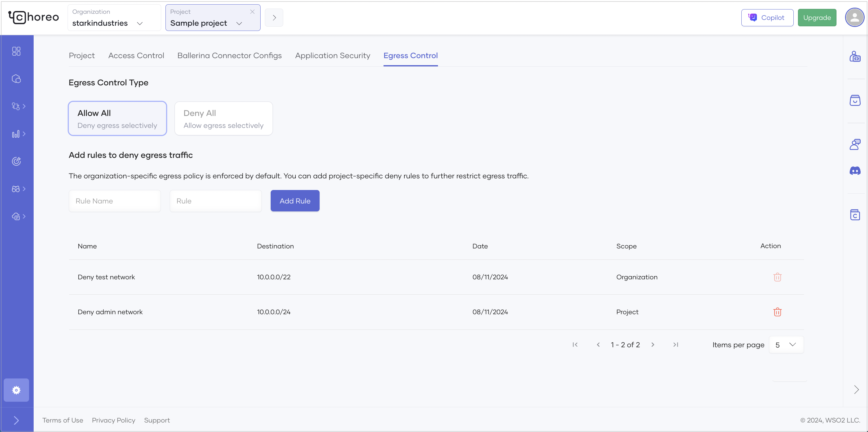868x432 pixels.
Task: Click trash icon for Deny test network
Action: coord(777,277)
